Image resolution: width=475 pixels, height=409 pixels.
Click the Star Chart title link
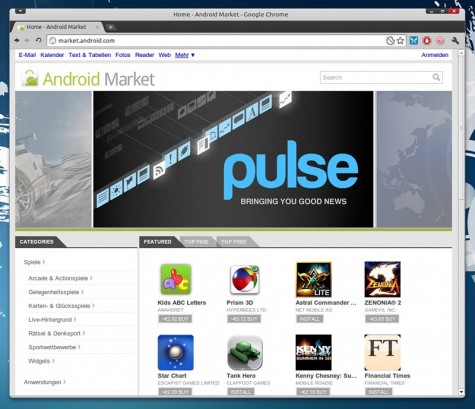point(172,376)
